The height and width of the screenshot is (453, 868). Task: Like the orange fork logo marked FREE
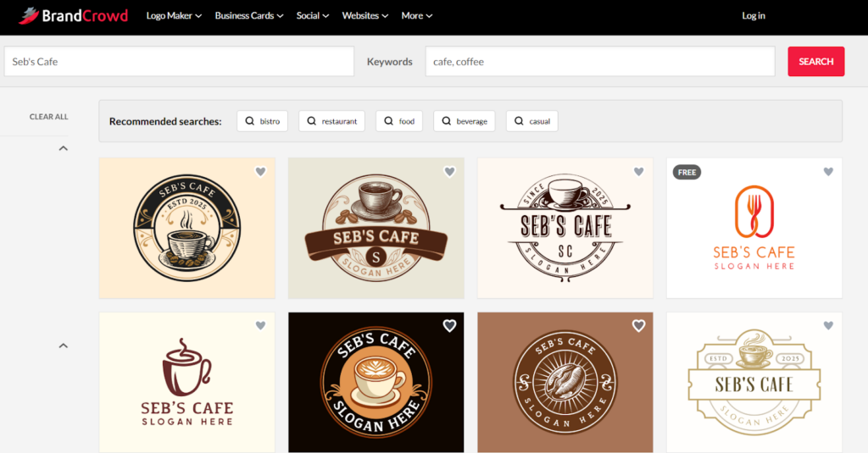click(828, 172)
